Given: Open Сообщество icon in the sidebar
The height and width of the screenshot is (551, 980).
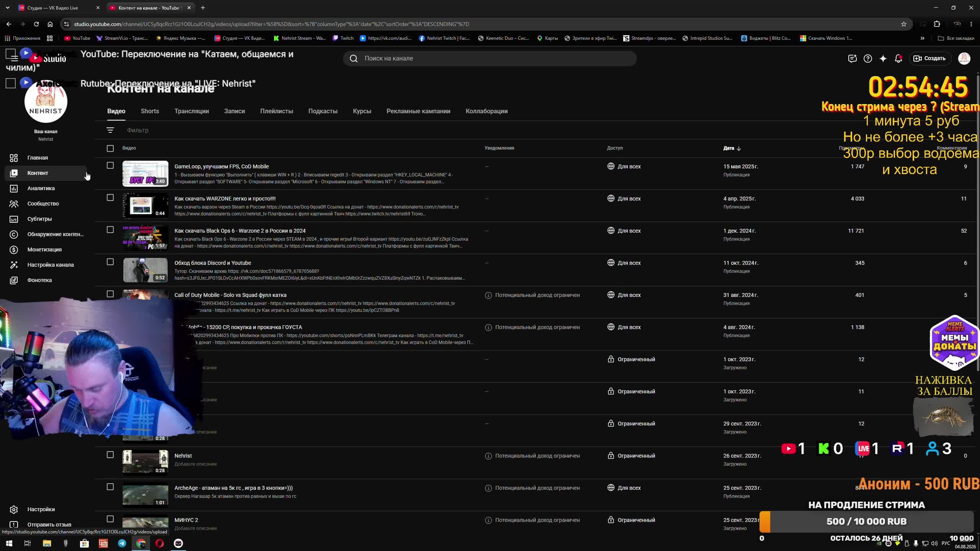Looking at the screenshot, I should click(14, 204).
